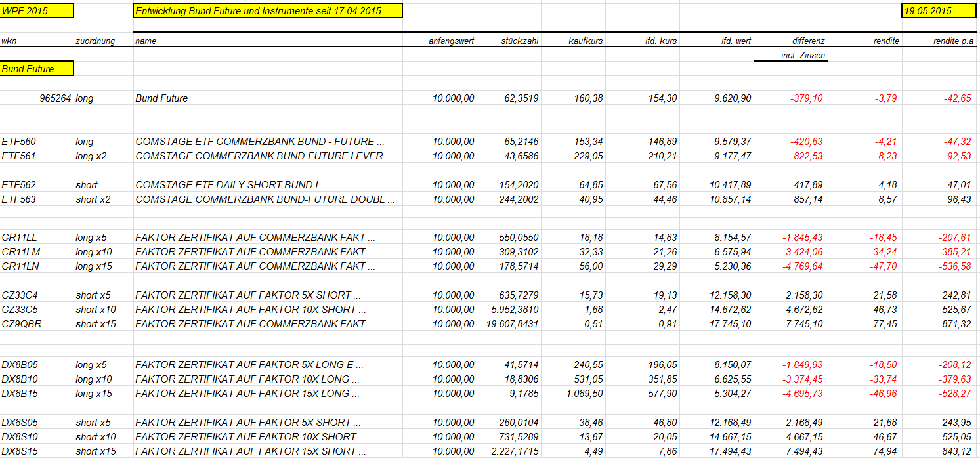Select the DX8B15 differenz '-4.695,73'
The width and height of the screenshot is (980, 458).
click(x=803, y=394)
